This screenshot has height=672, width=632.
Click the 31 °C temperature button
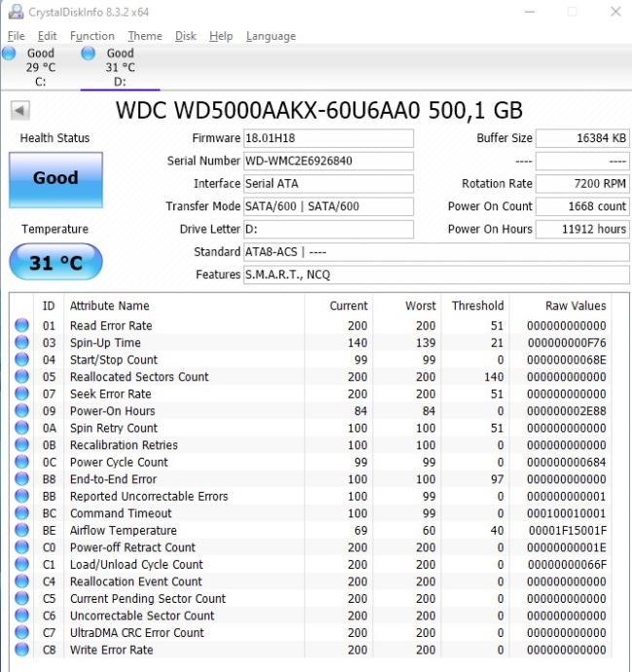tap(56, 262)
